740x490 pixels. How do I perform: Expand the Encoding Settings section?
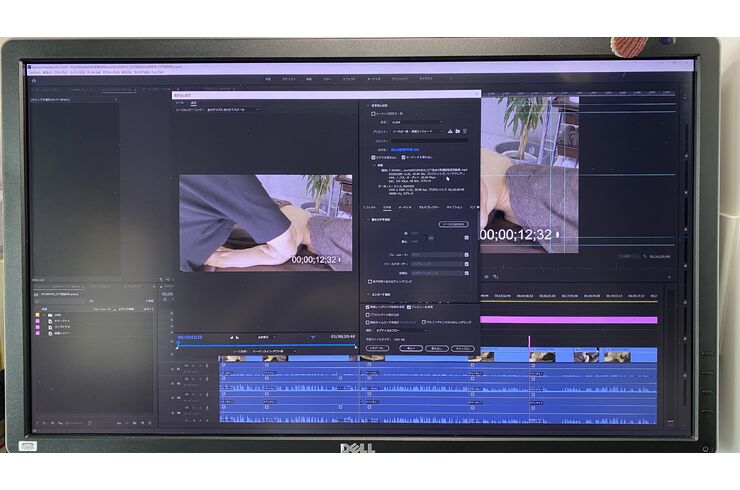point(368,295)
